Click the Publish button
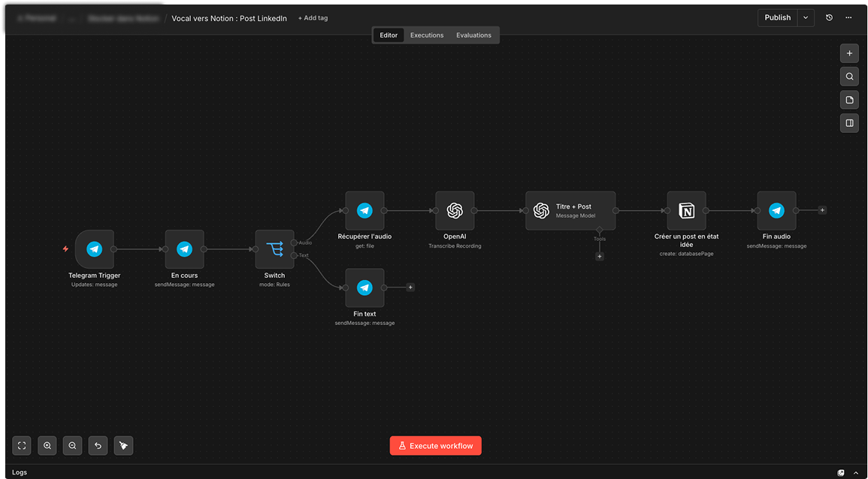The width and height of the screenshot is (868, 479). [778, 18]
